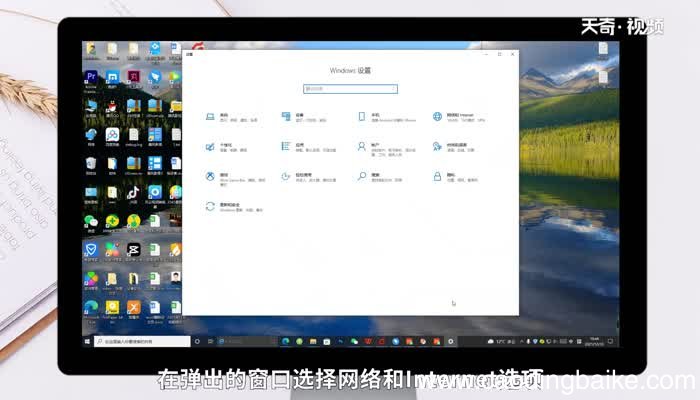Open the Ease of Access (轻松使用) category
Screen dimensions: 700x400
[308, 177]
